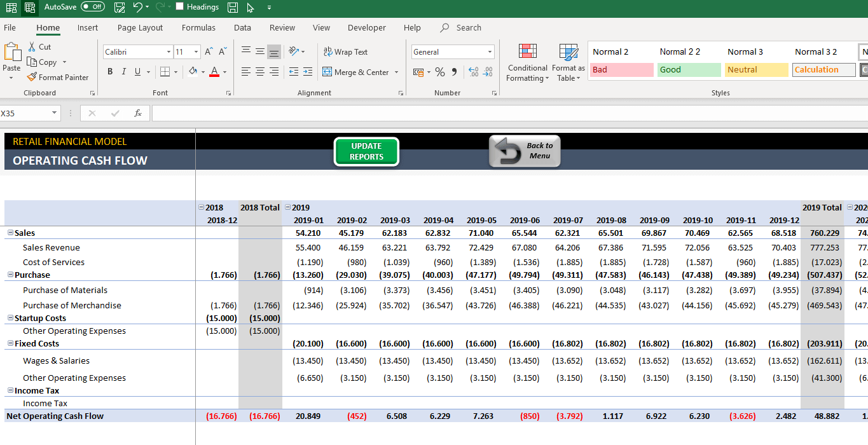Decrease indent
This screenshot has width=868, height=445.
point(293,72)
